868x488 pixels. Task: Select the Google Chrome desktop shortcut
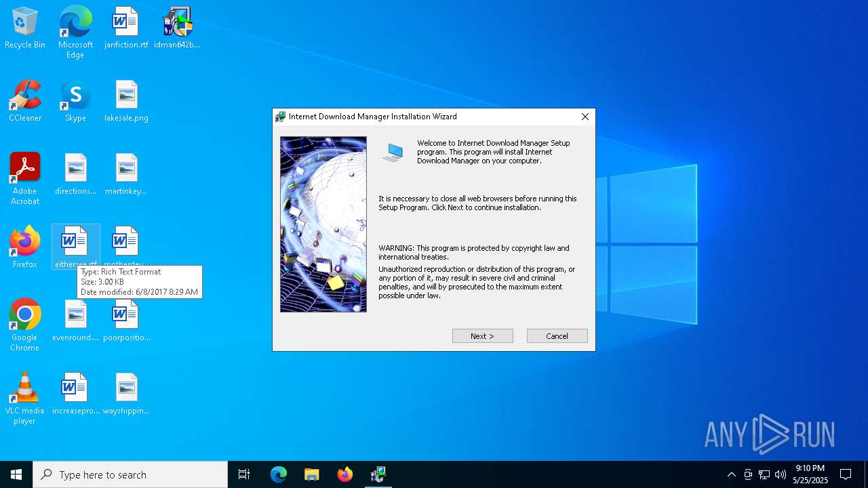coord(25,325)
